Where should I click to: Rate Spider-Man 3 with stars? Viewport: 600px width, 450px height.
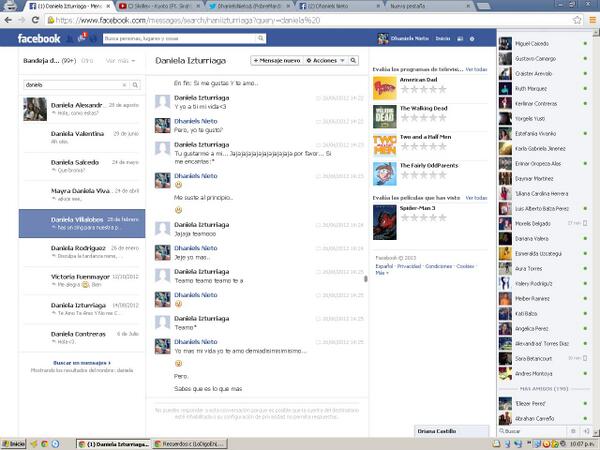[423, 218]
